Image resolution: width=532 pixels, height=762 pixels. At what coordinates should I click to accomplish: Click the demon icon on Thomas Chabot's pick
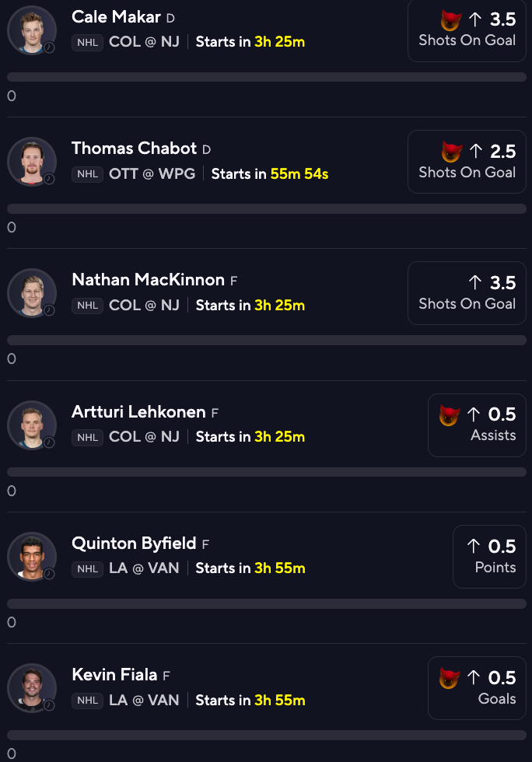(x=450, y=152)
